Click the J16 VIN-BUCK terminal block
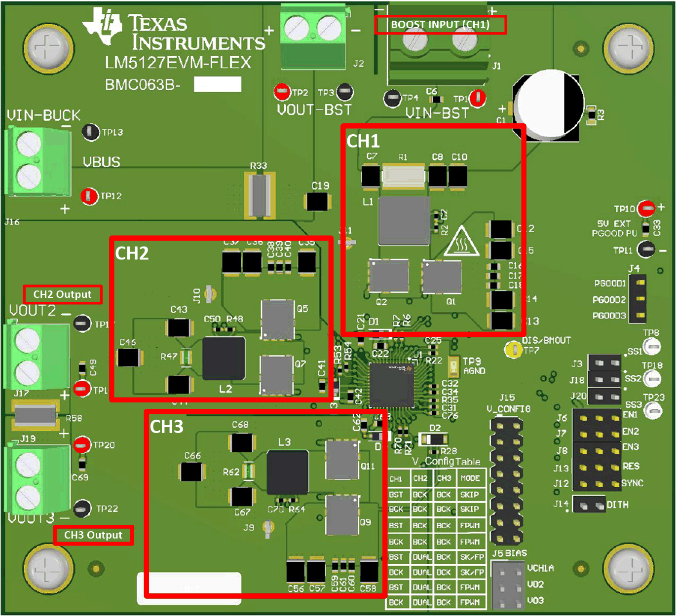Viewport: 676px width, 616px height. (x=37, y=160)
